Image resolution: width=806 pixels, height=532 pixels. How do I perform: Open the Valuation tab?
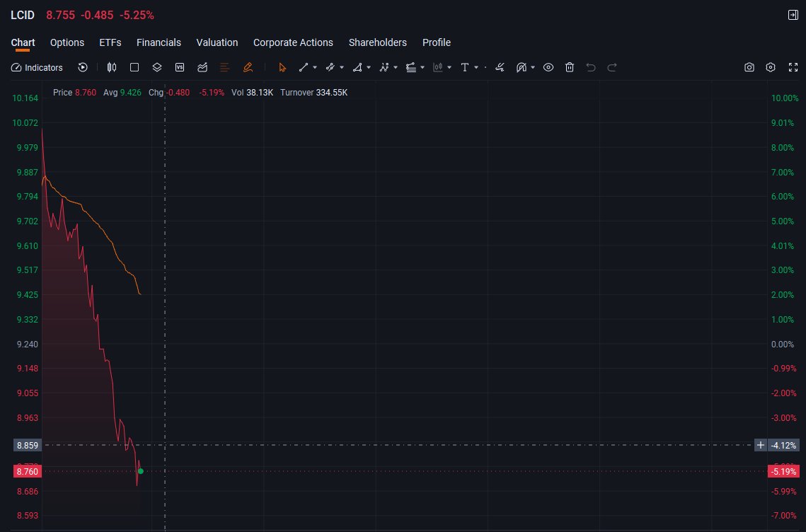point(217,42)
